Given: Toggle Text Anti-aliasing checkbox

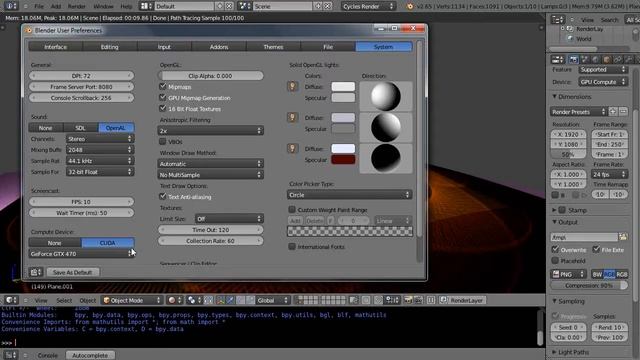Looking at the screenshot, I should (163, 196).
